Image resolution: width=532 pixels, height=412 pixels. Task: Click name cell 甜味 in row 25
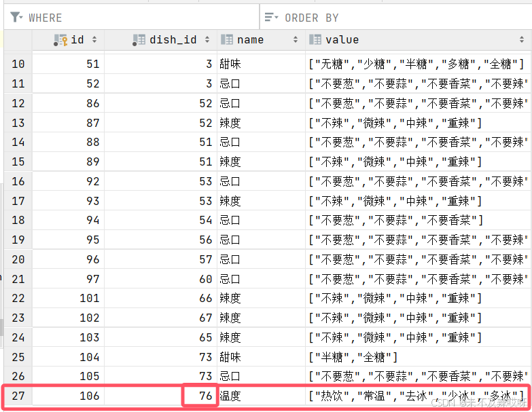[x=262, y=357]
